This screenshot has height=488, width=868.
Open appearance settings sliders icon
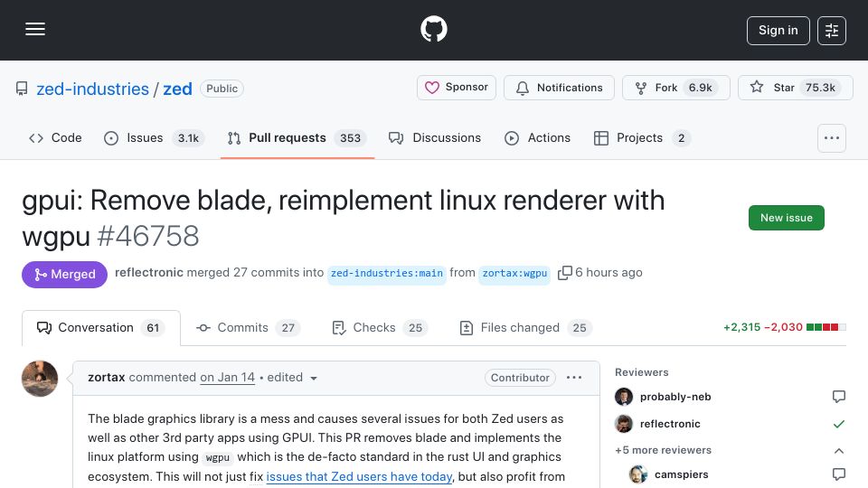832,31
